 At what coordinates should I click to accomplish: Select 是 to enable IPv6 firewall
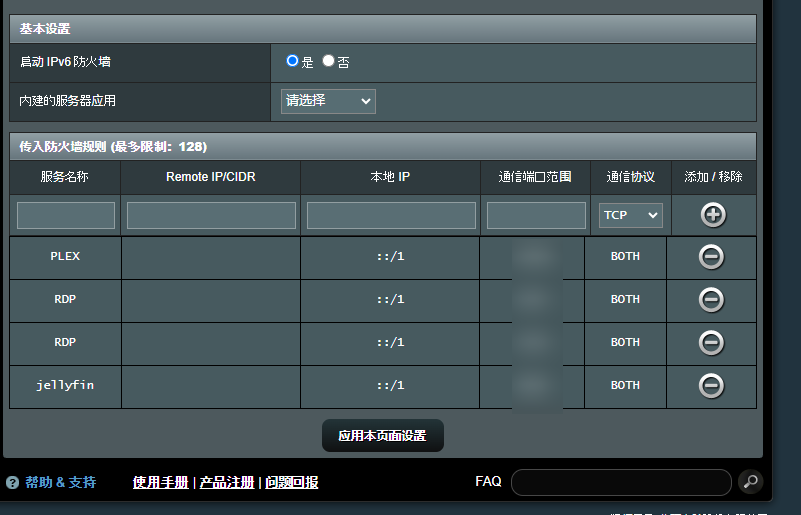292,61
